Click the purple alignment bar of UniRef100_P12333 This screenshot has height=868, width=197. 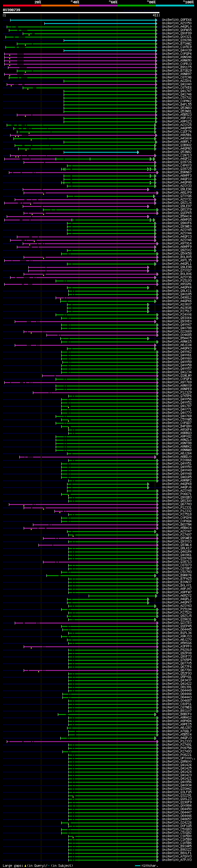pos(82,741)
